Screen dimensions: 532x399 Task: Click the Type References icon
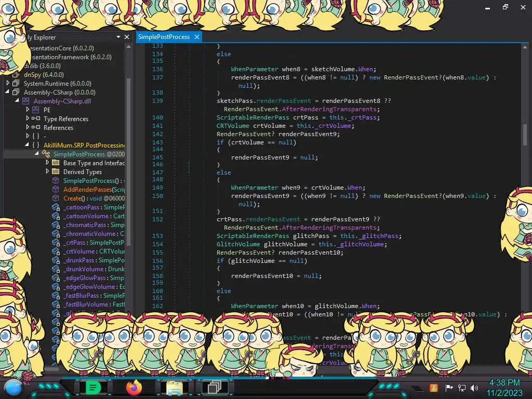tap(36, 118)
